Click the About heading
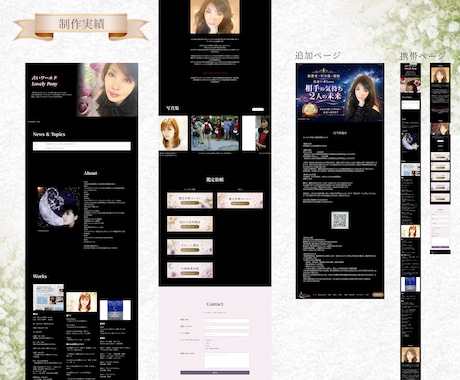 coord(90,173)
